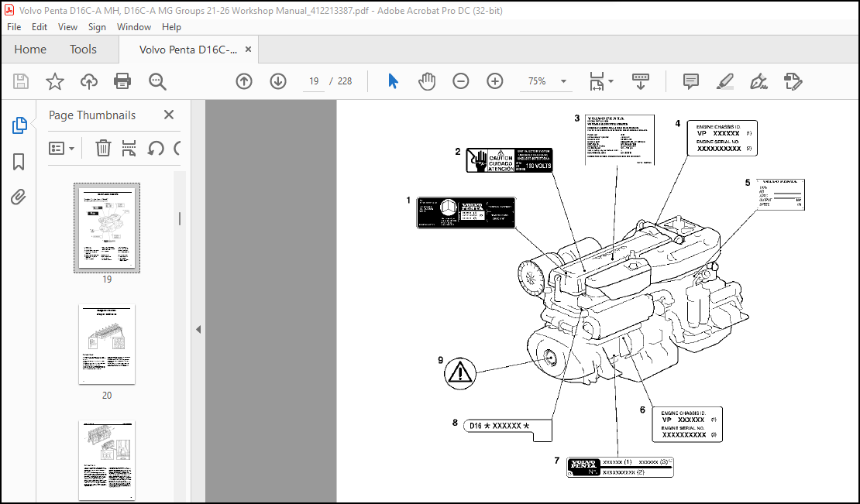Click the D16 XXXXXX engine label text
This screenshot has height=504, width=860.
click(500, 426)
